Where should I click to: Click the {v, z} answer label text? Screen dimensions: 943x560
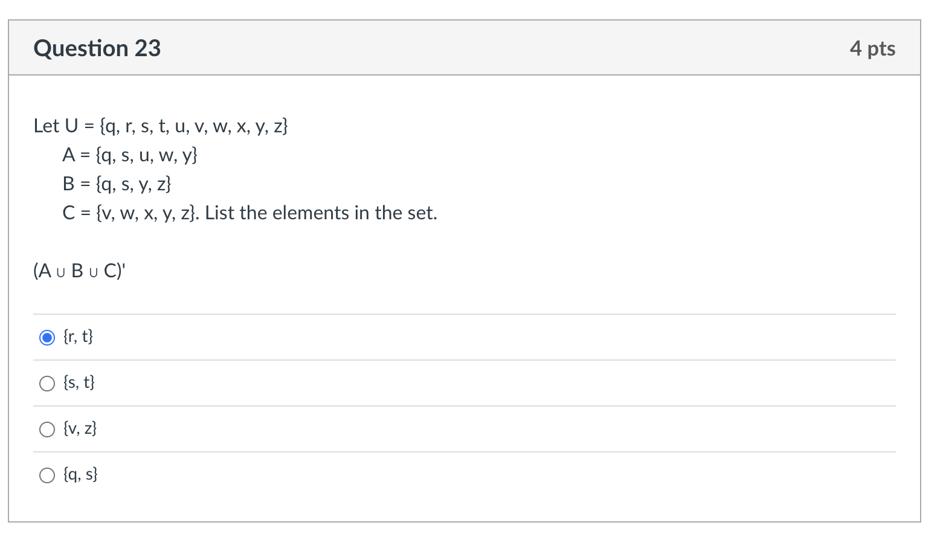(x=80, y=428)
